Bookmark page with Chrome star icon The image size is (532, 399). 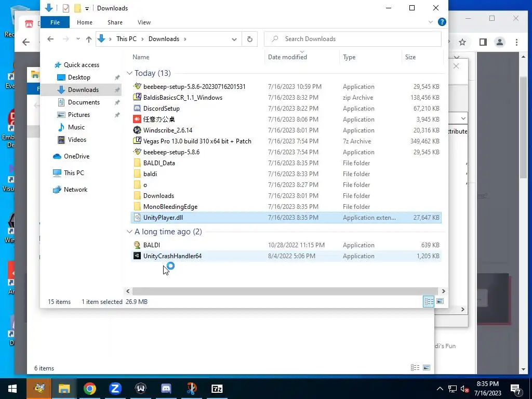462,42
